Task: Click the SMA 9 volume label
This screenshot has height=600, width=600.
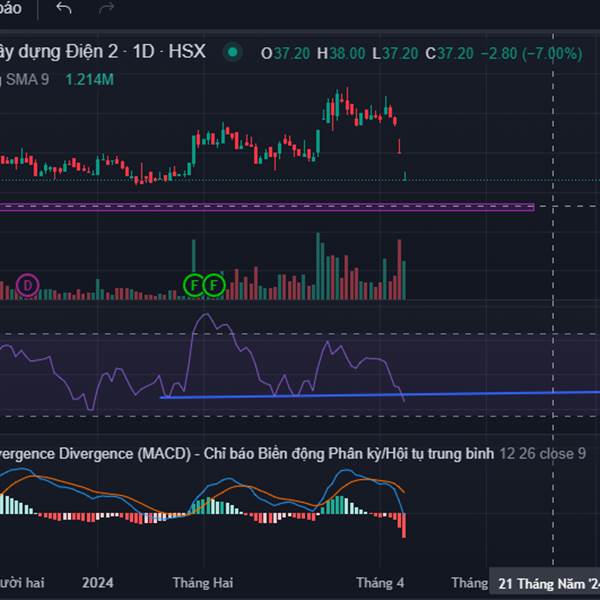Action: pos(27,80)
